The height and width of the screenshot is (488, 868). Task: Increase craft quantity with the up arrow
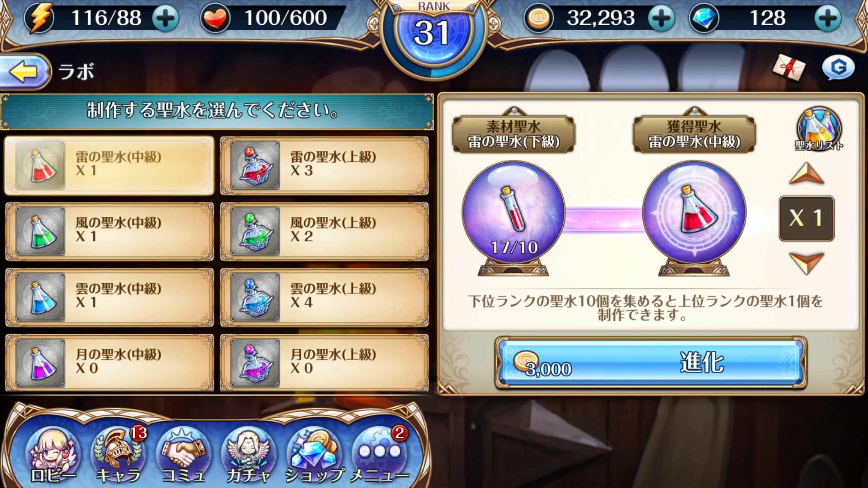(806, 173)
